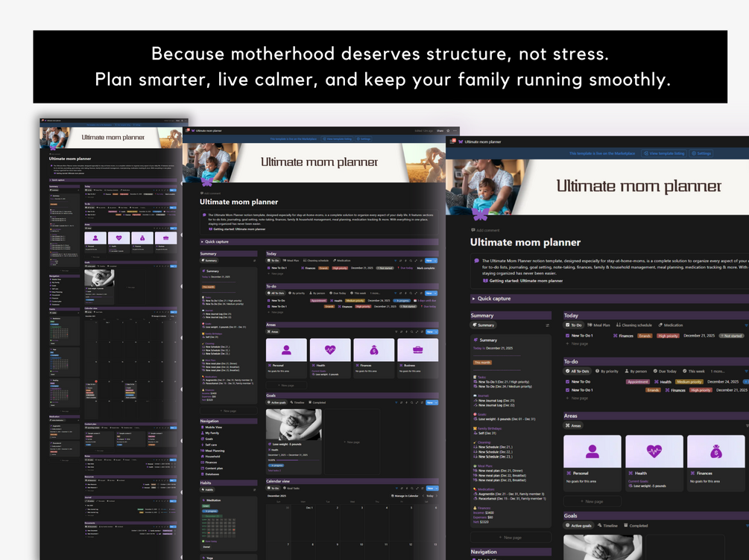Viewport: 749px width, 560px height.
Task: Expand Quick capture toggle in right window
Action: tap(473, 299)
